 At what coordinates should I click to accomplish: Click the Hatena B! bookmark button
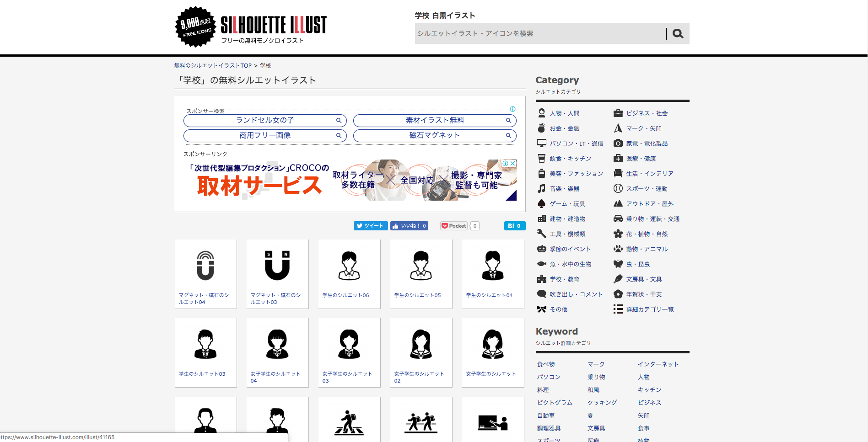[515, 226]
